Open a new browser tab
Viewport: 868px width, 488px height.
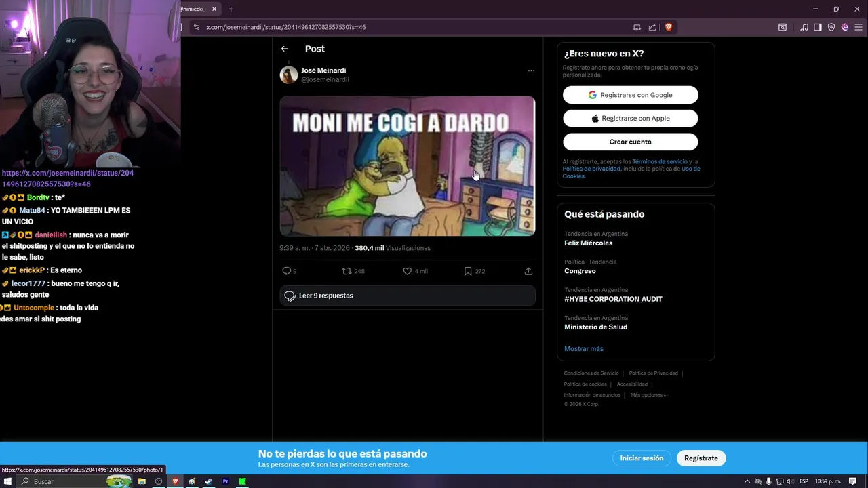click(x=231, y=9)
